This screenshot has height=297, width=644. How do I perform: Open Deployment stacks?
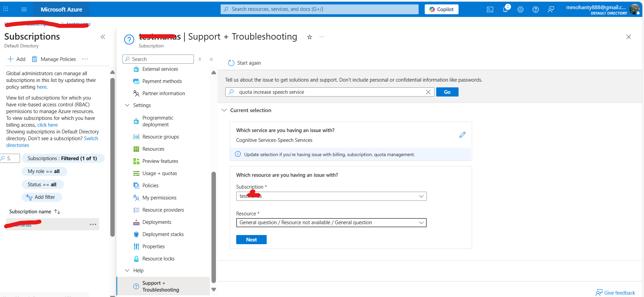click(x=163, y=234)
